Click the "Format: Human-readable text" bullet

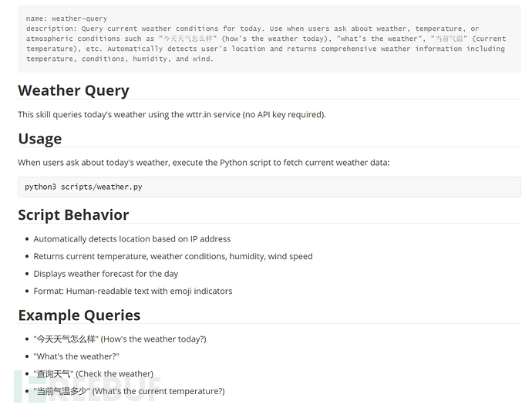point(132,291)
